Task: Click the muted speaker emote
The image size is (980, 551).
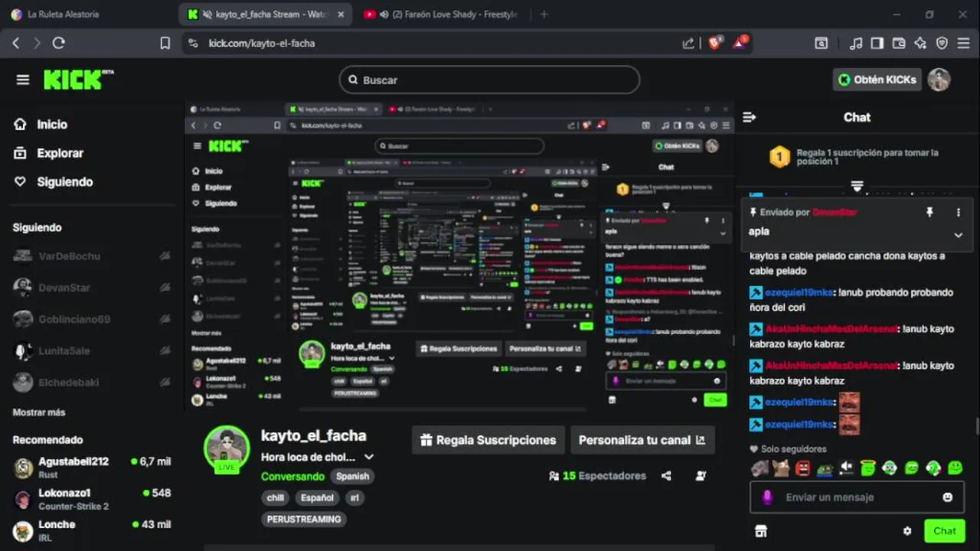Action: click(x=846, y=468)
